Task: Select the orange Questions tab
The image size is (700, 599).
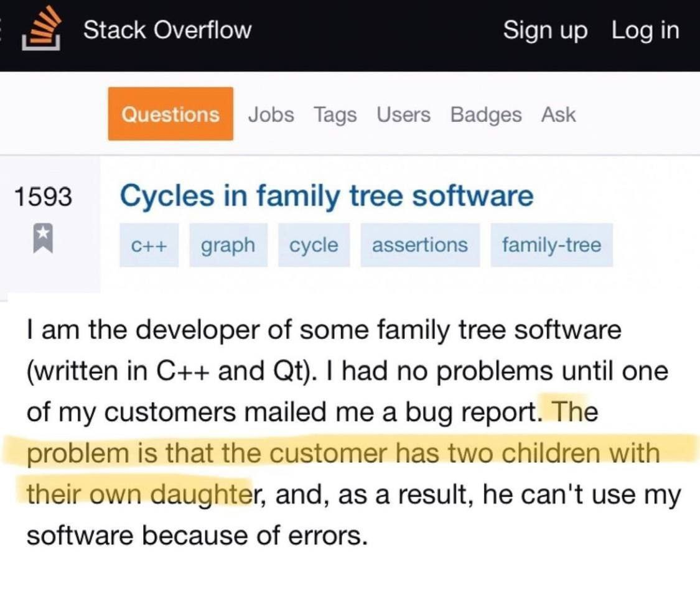Action: click(x=170, y=114)
